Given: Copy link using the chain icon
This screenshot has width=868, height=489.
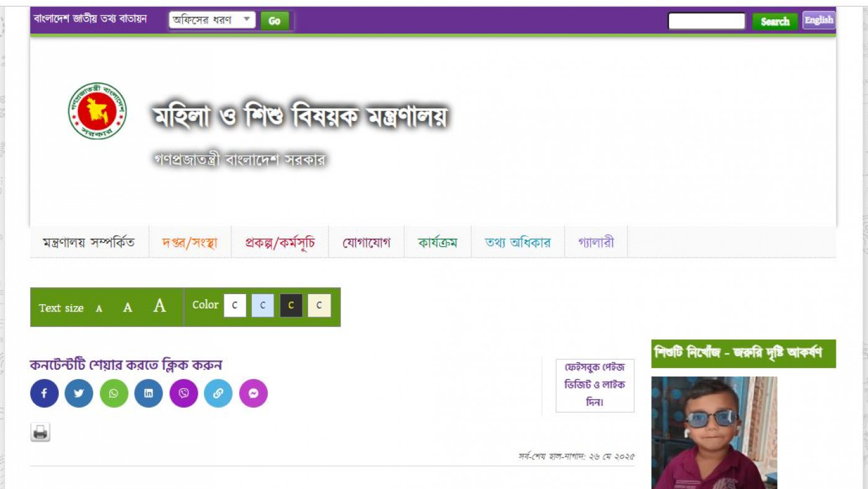Looking at the screenshot, I should (x=218, y=393).
